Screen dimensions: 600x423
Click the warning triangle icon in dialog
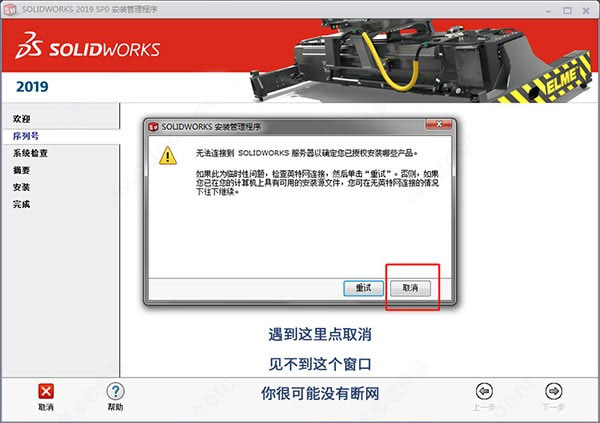click(168, 155)
